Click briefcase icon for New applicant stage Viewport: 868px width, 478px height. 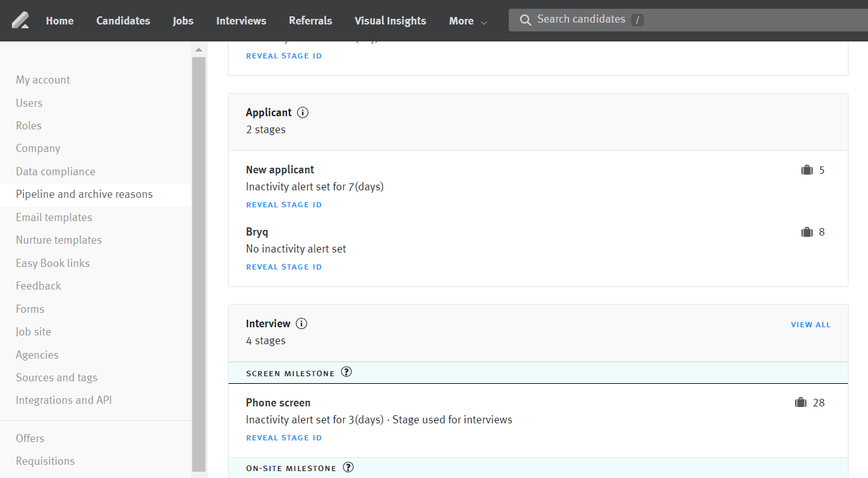(807, 170)
